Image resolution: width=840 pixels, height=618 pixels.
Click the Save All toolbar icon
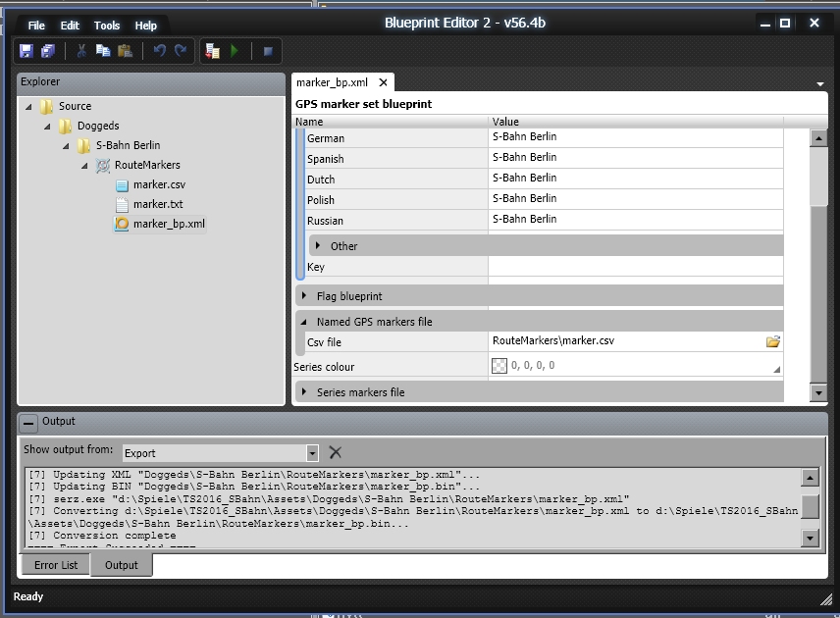tap(47, 51)
